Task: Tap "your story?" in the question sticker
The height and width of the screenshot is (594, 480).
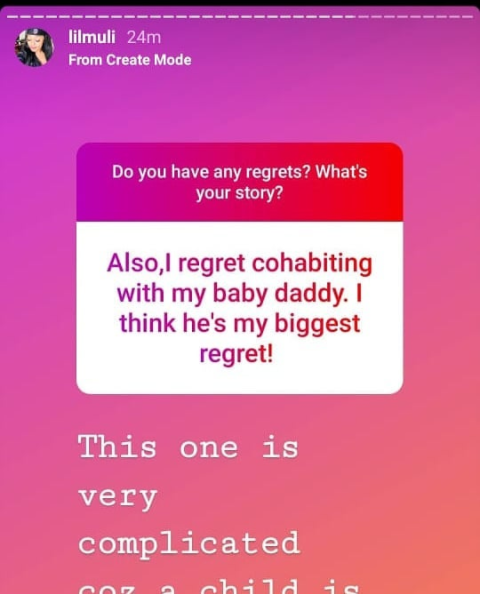Action: (239, 193)
